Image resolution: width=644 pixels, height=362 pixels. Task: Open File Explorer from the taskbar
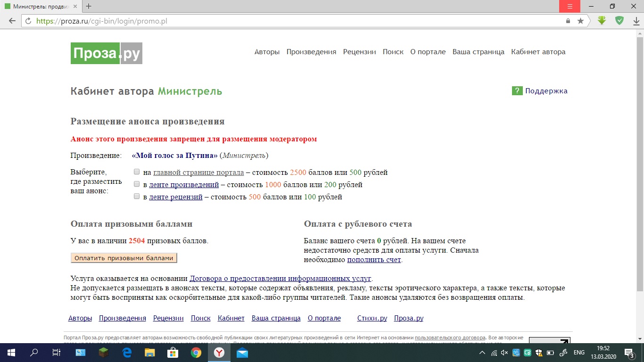coord(149,353)
